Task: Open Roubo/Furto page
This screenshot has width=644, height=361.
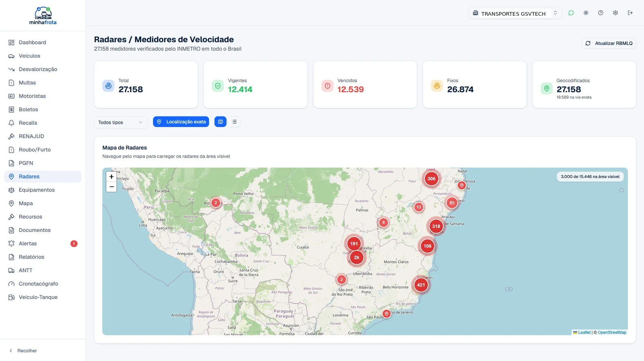Action: [43, 150]
